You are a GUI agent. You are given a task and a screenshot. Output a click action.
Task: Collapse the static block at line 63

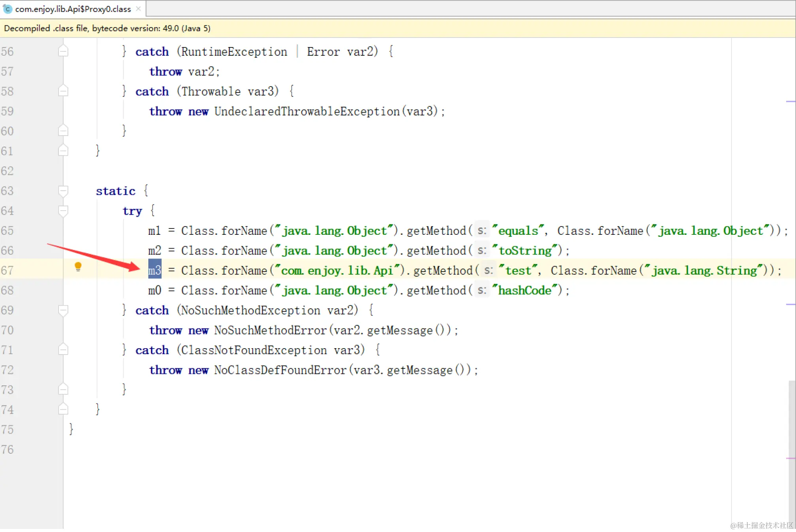(x=63, y=191)
